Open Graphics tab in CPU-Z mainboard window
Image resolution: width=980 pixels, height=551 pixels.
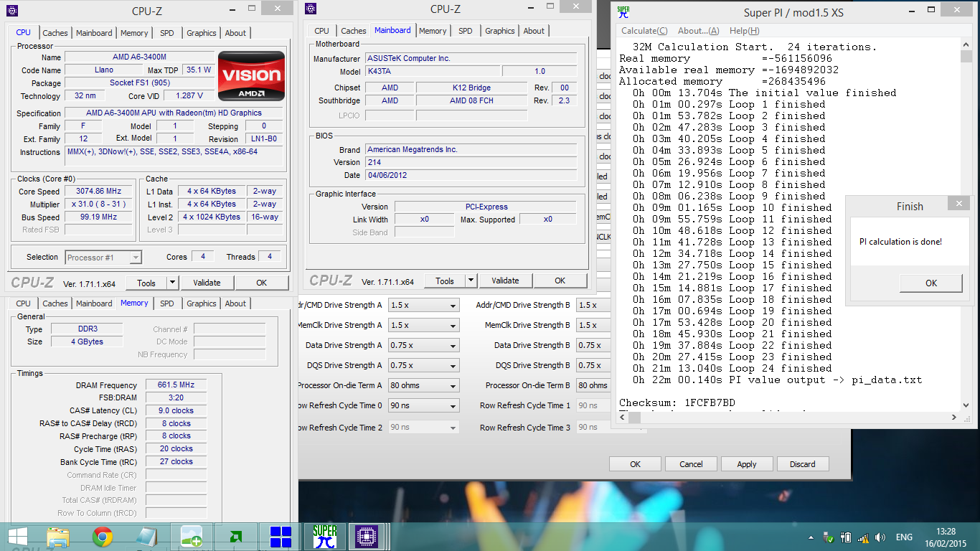tap(500, 31)
